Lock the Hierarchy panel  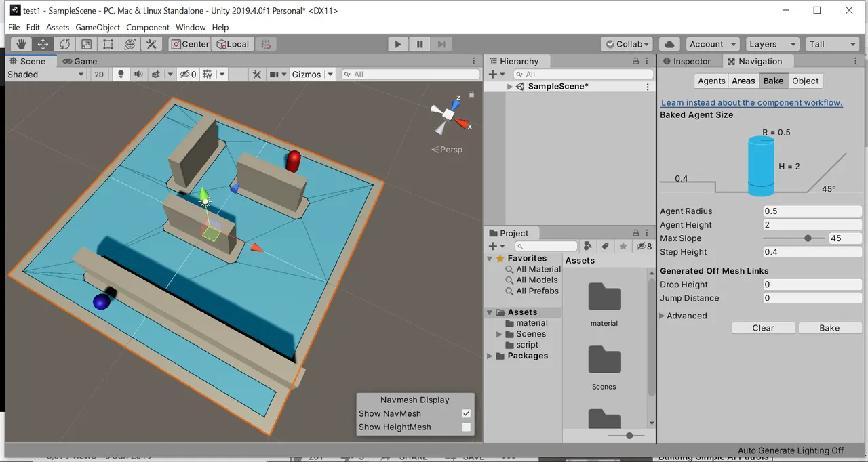pyautogui.click(x=635, y=61)
